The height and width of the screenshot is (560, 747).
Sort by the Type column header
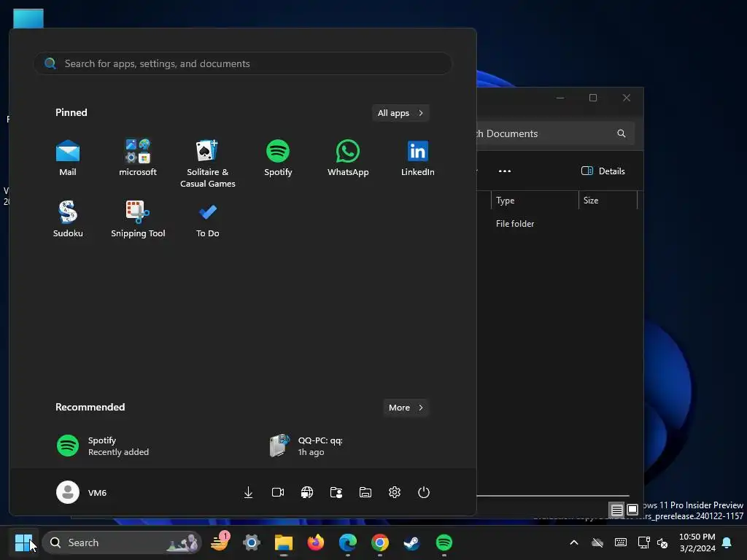pos(535,201)
